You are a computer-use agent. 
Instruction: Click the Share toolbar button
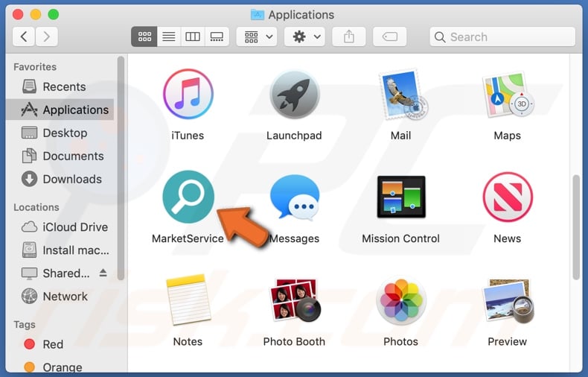[349, 37]
